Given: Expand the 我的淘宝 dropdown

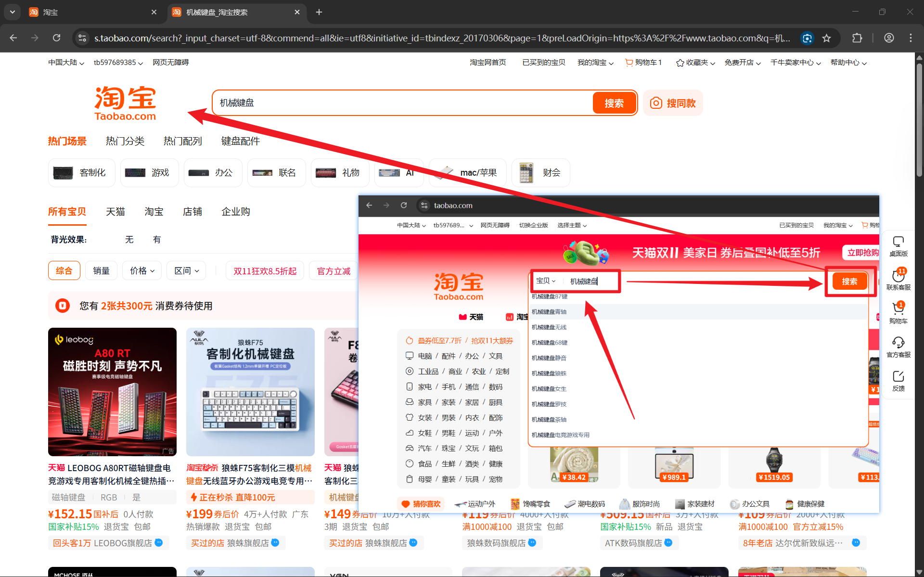Looking at the screenshot, I should point(595,63).
